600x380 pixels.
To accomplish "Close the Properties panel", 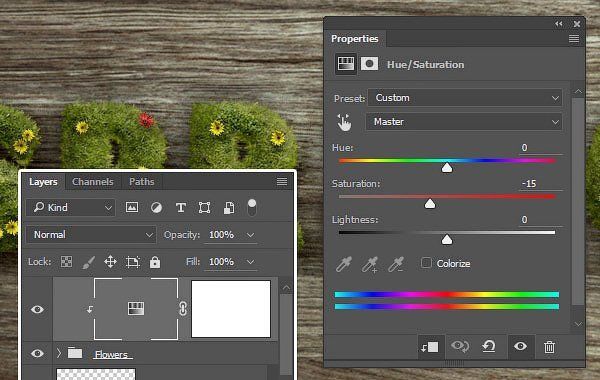I will 577,24.
